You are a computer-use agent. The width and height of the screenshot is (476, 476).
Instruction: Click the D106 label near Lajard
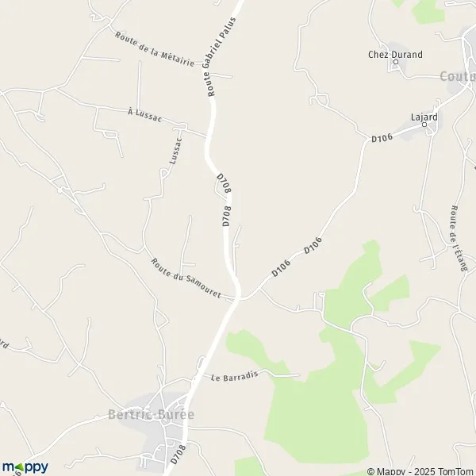coord(382,138)
